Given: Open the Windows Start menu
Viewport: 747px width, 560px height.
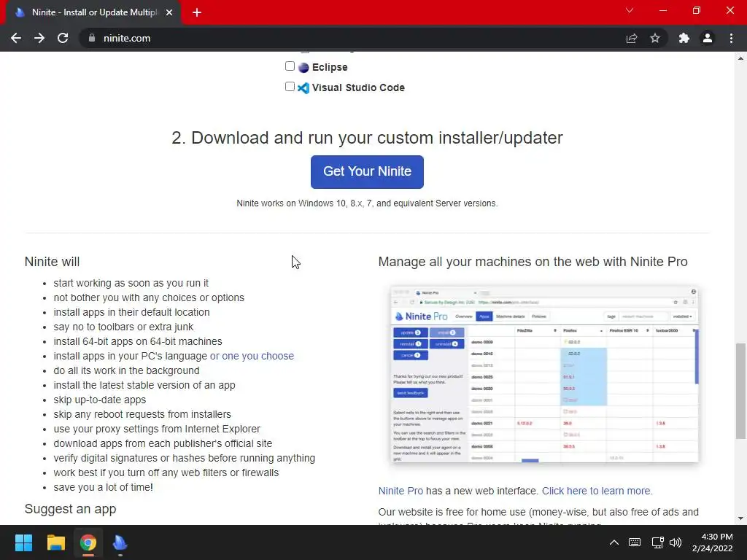Looking at the screenshot, I should click(x=23, y=542).
